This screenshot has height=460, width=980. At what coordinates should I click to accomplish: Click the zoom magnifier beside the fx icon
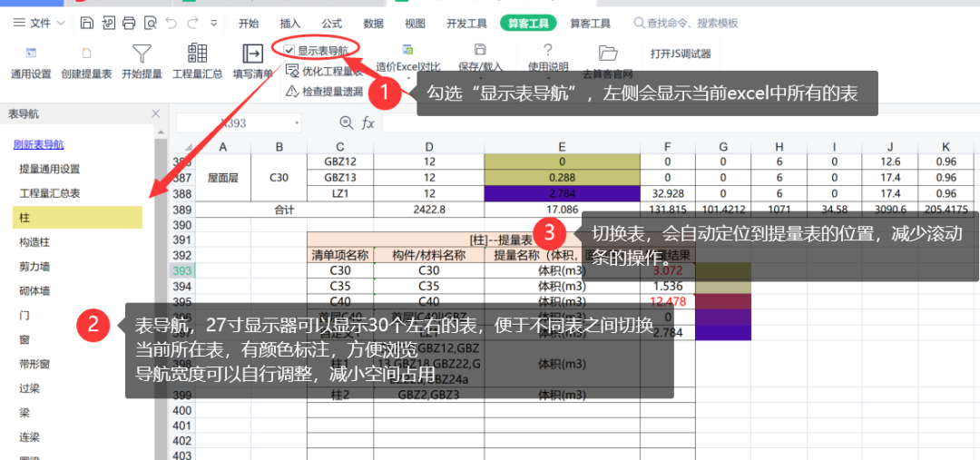[x=346, y=122]
